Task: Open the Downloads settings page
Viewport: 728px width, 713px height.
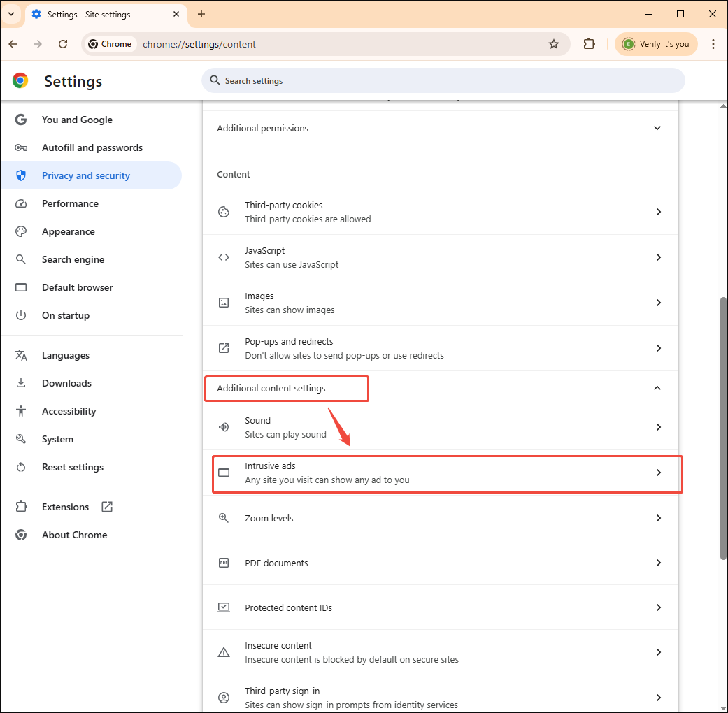Action: click(66, 383)
